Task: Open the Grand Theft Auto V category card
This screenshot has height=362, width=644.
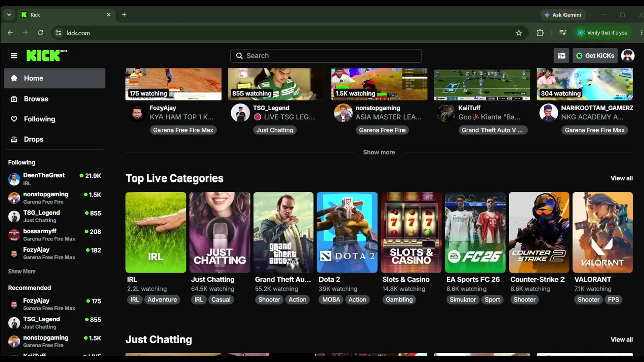Action: coord(283,232)
